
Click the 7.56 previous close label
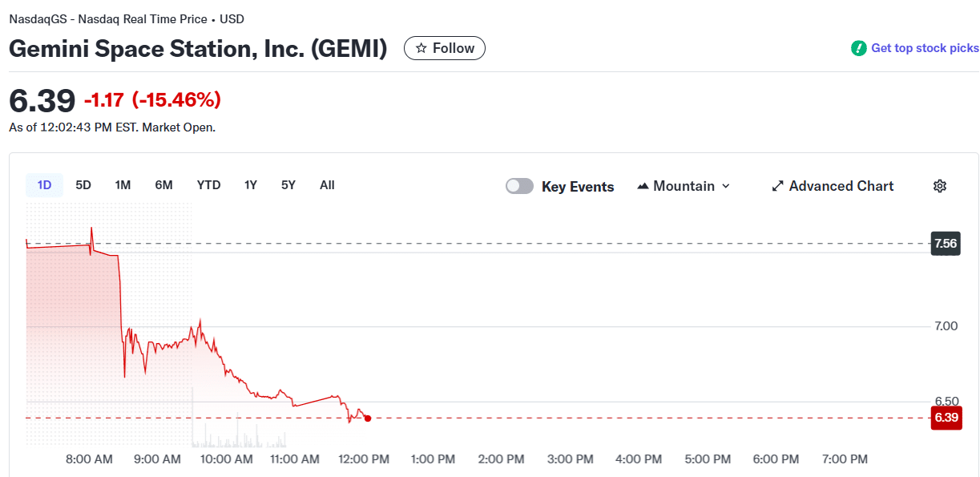946,243
